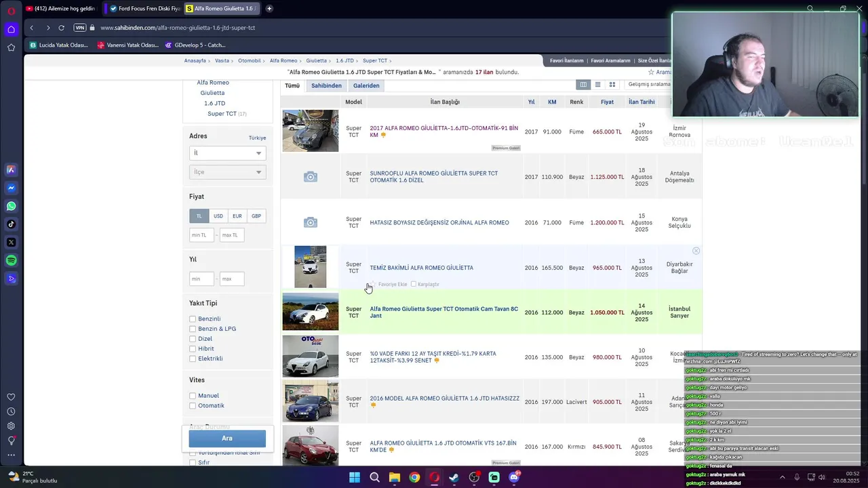
Task: Open sidebar history clock icon
Action: (x=11, y=411)
